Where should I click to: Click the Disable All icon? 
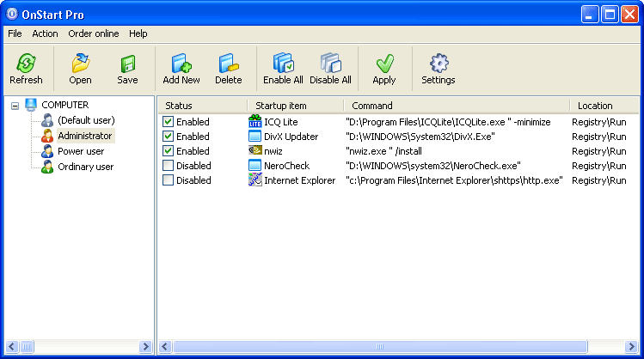[331, 63]
